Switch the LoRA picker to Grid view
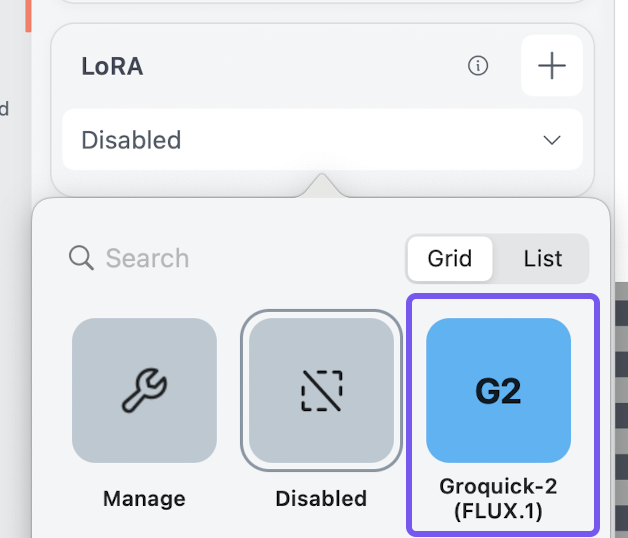This screenshot has height=538, width=628. 450,258
